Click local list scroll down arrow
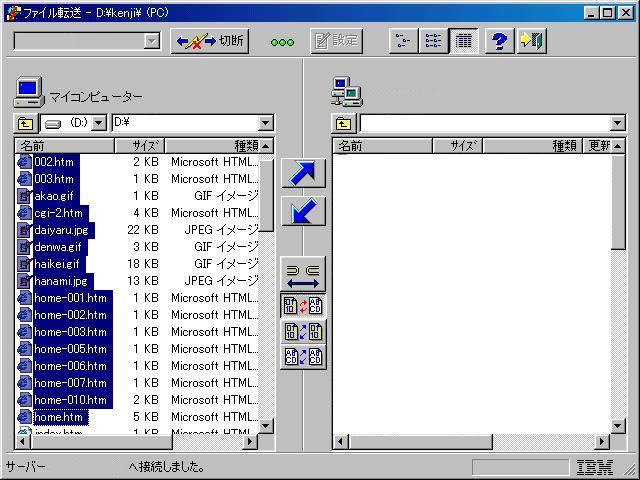 coord(267,425)
